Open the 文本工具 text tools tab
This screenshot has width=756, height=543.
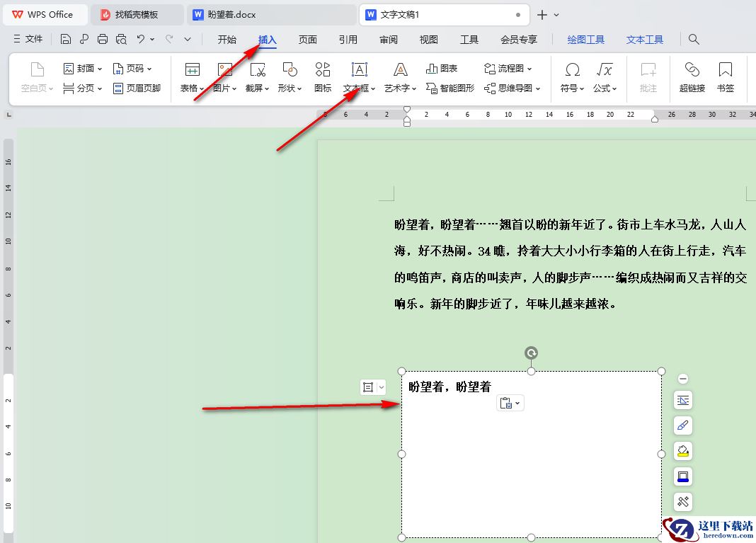point(645,40)
